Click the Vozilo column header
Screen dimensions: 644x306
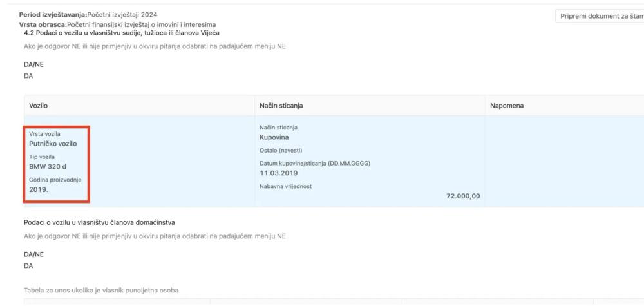pos(39,105)
